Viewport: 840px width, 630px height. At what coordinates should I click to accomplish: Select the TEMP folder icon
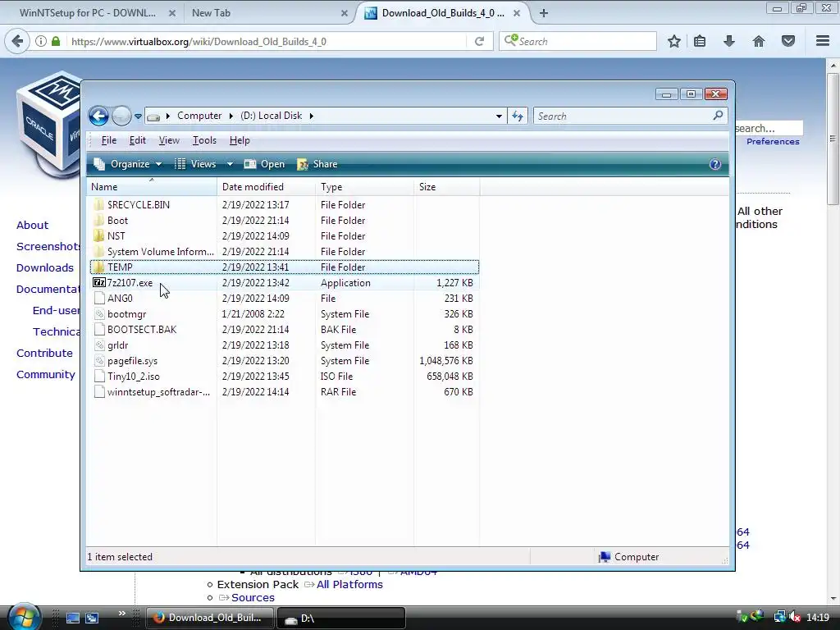point(98,267)
